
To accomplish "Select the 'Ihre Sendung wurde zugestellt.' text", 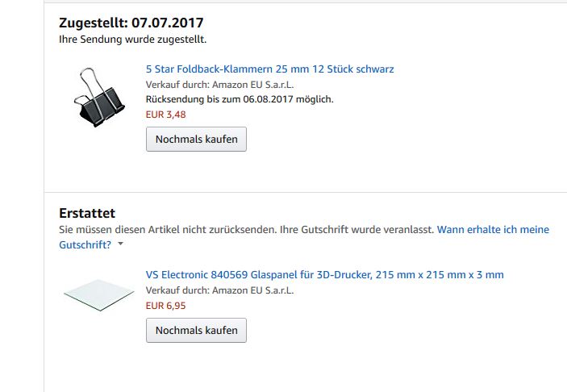I will [x=133, y=39].
